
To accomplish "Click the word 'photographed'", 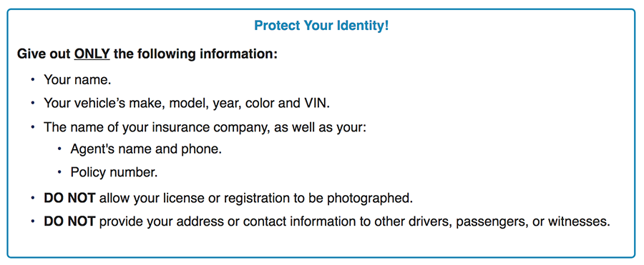I will (x=370, y=199).
